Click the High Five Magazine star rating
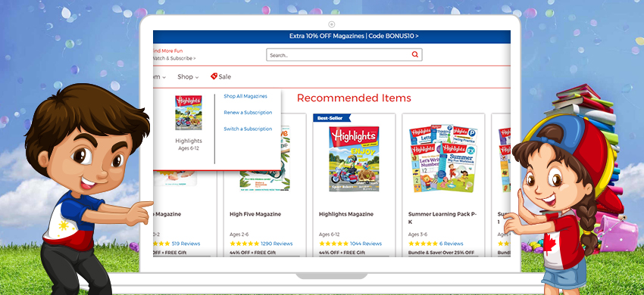This screenshot has height=295, width=644. tap(245, 244)
